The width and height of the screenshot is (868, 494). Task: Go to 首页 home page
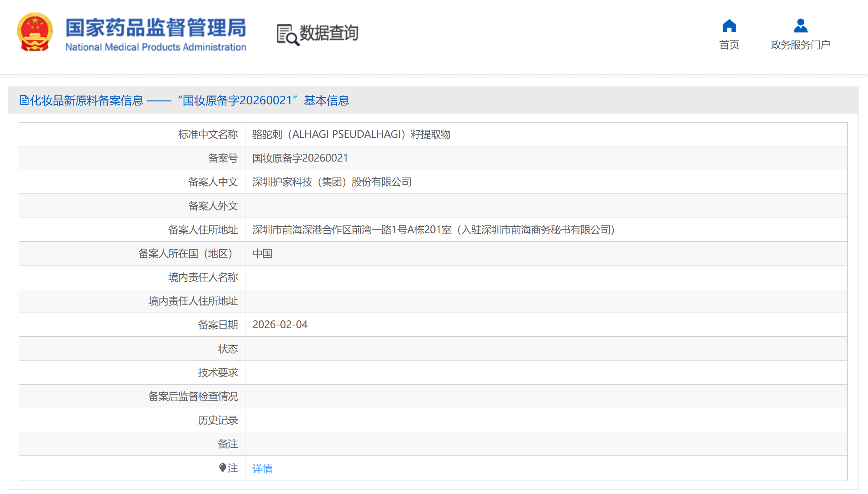(x=729, y=45)
